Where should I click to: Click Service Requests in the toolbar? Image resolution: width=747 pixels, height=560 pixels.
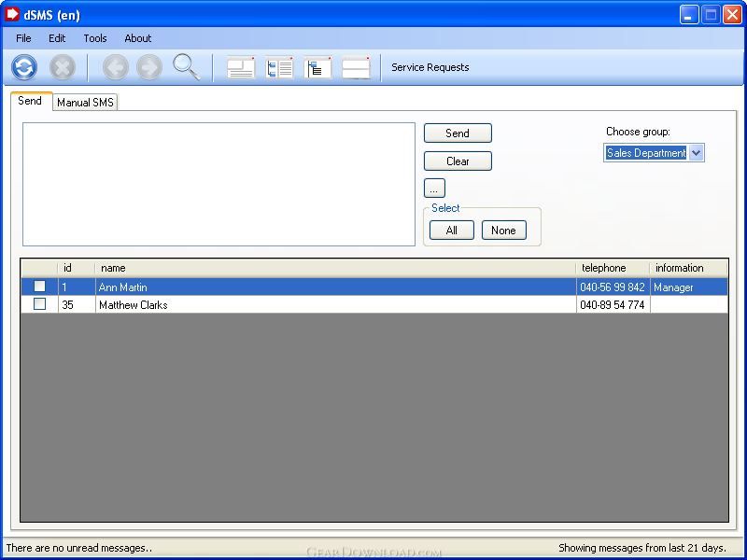(x=430, y=67)
